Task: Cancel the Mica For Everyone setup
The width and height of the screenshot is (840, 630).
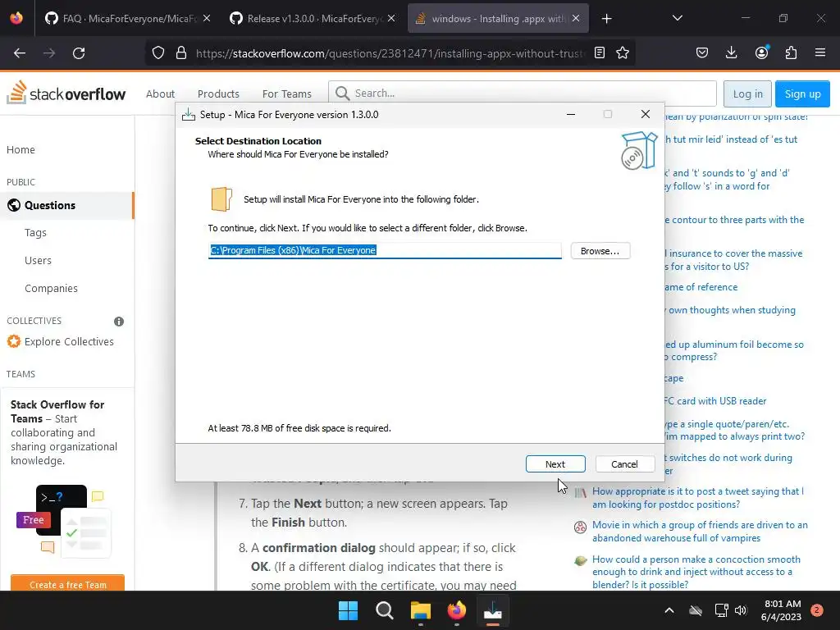Action: tap(624, 464)
